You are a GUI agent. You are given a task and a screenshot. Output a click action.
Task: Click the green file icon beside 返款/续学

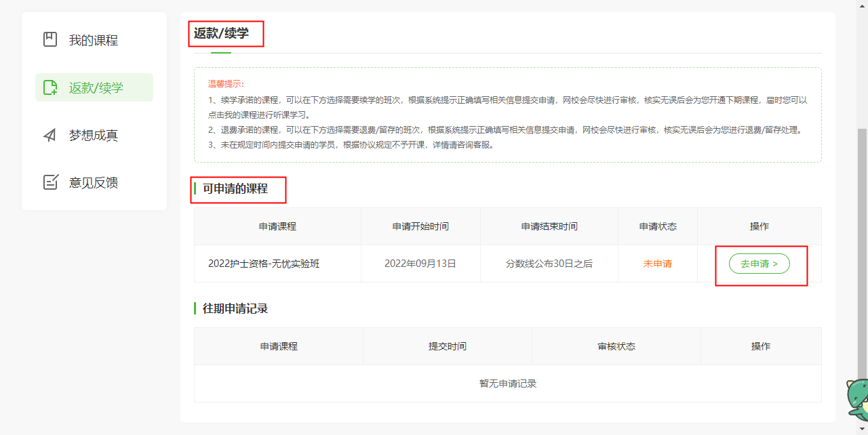click(x=50, y=87)
